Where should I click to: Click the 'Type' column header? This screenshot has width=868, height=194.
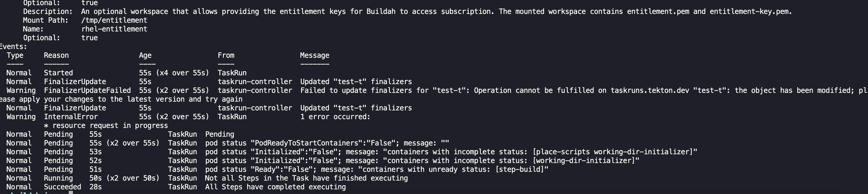coord(15,55)
